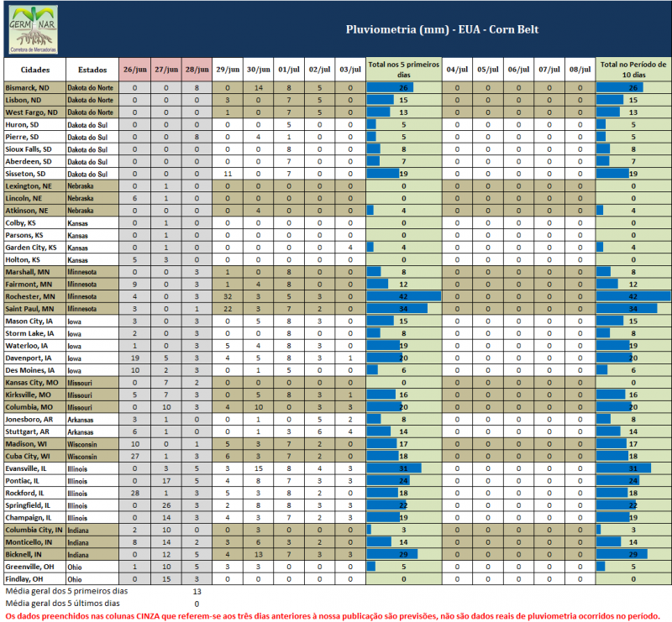Click the 'Estados' column header

tap(92, 70)
